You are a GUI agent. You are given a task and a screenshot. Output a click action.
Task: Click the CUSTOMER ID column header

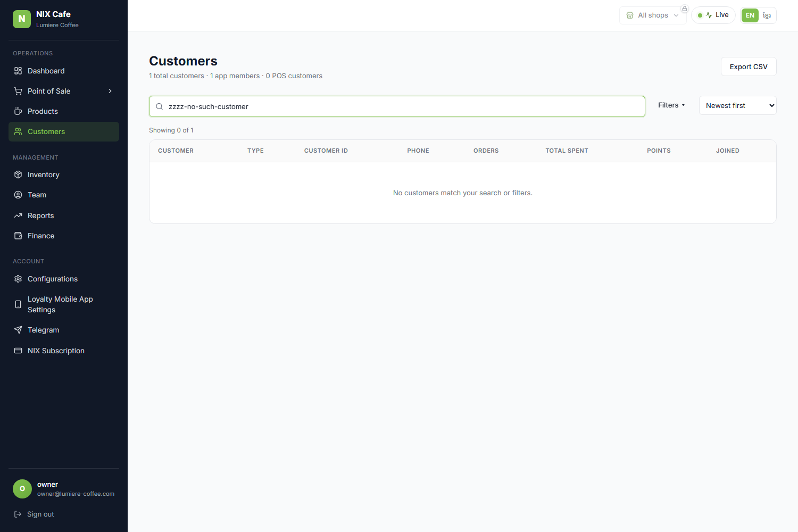click(326, 151)
